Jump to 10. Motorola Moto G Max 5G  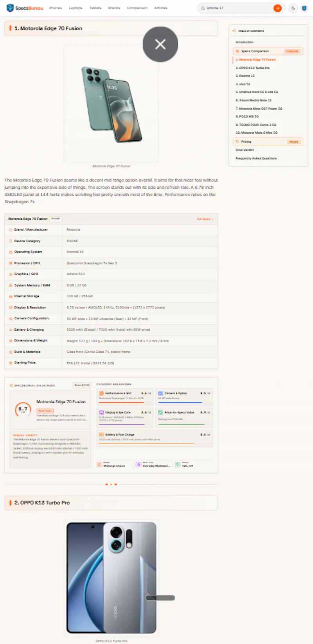click(257, 132)
